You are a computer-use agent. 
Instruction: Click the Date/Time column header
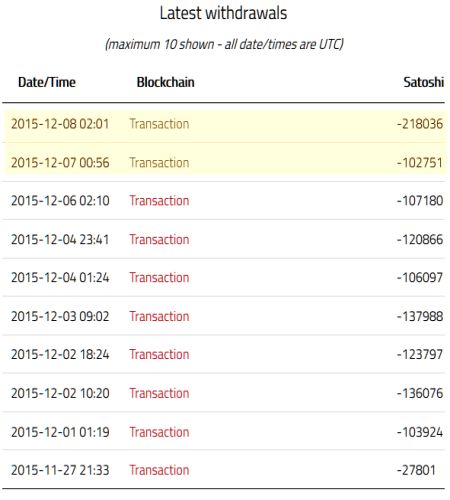coord(47,82)
